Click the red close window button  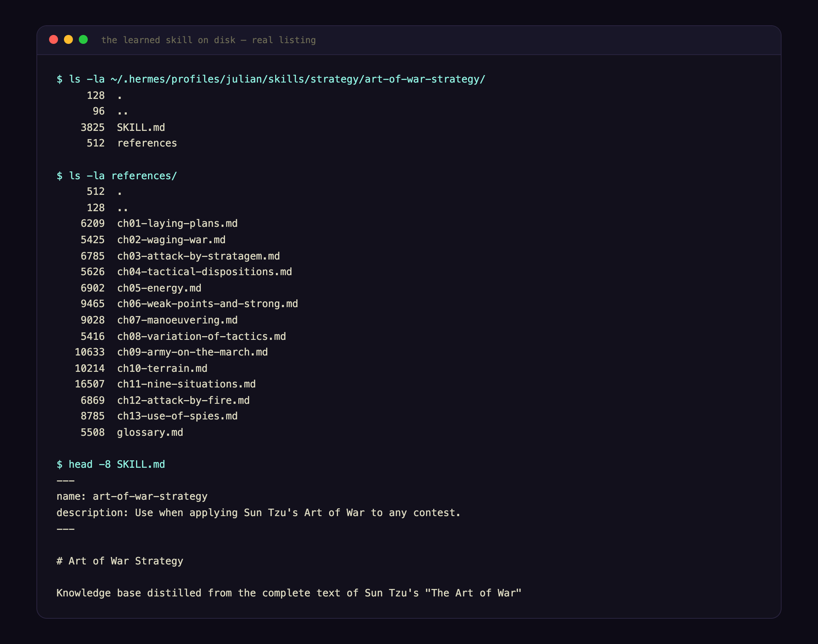54,39
